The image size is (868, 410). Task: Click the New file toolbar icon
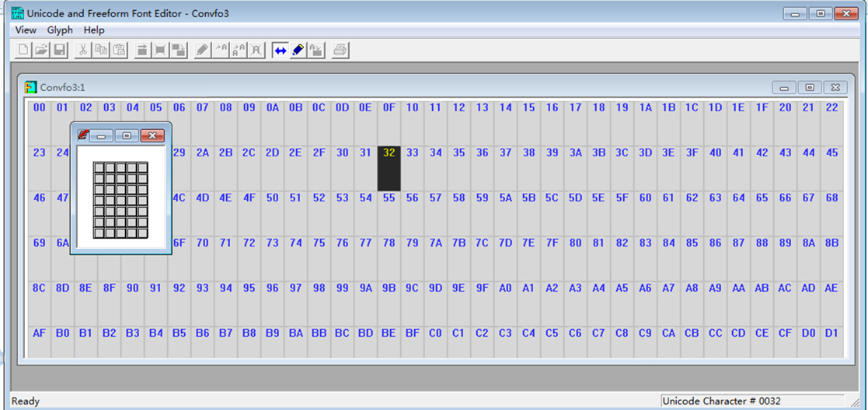click(x=23, y=51)
